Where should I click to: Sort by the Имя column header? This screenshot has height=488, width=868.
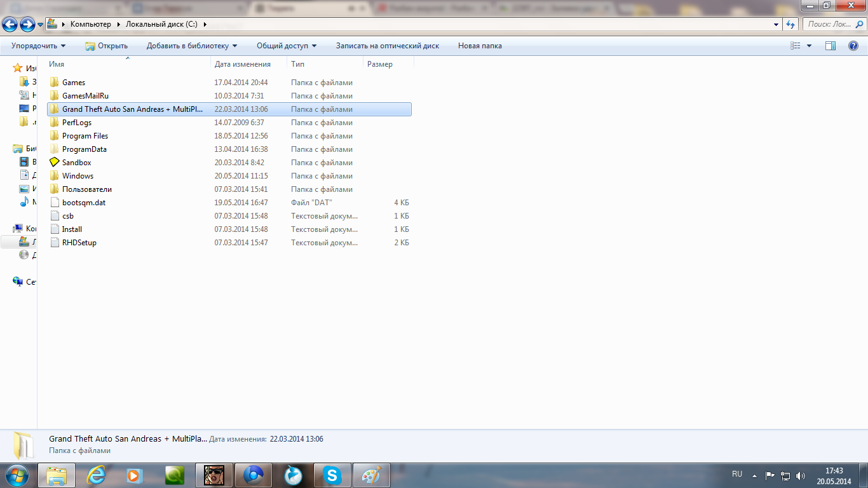(x=128, y=64)
